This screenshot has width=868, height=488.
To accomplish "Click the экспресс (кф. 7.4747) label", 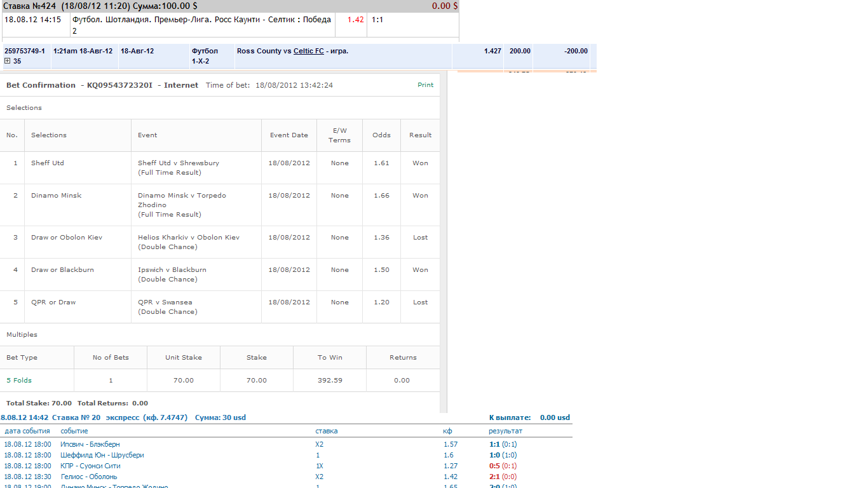I will click(147, 418).
